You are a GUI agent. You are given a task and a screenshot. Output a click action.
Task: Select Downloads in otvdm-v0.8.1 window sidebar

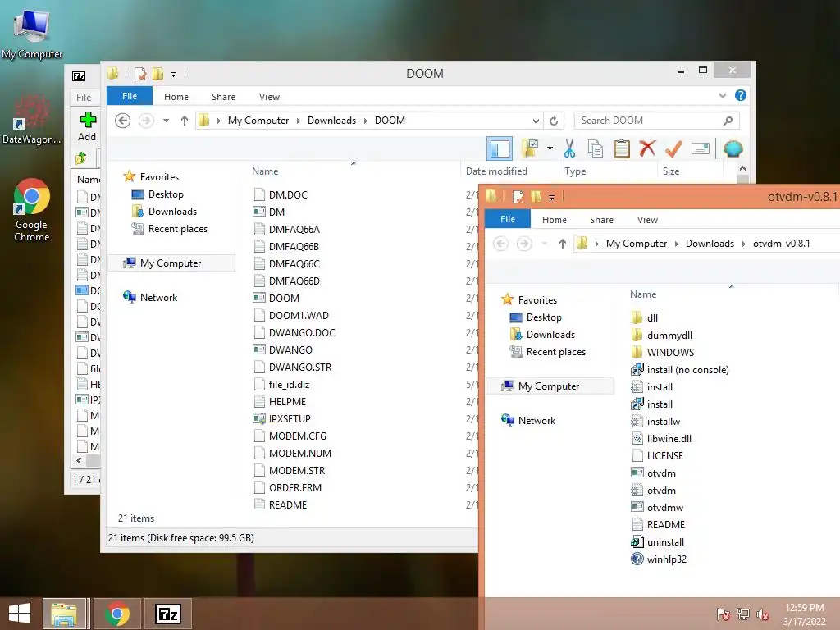click(x=550, y=335)
